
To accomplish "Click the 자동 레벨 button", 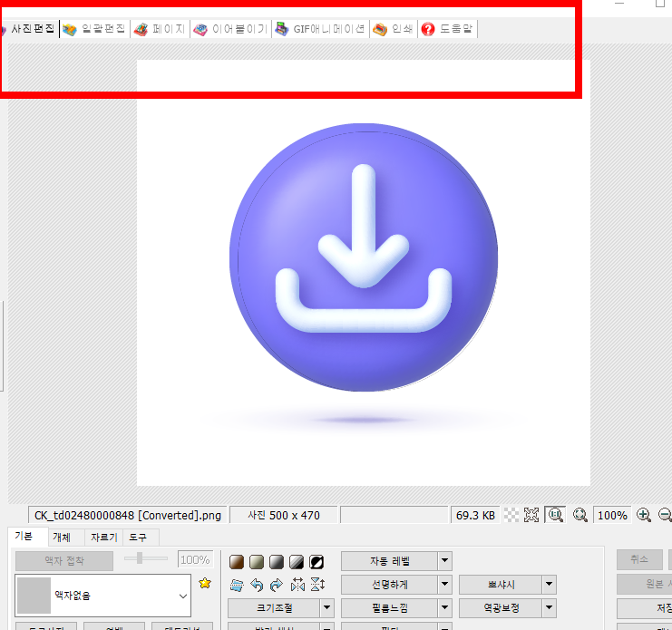I will pos(390,560).
